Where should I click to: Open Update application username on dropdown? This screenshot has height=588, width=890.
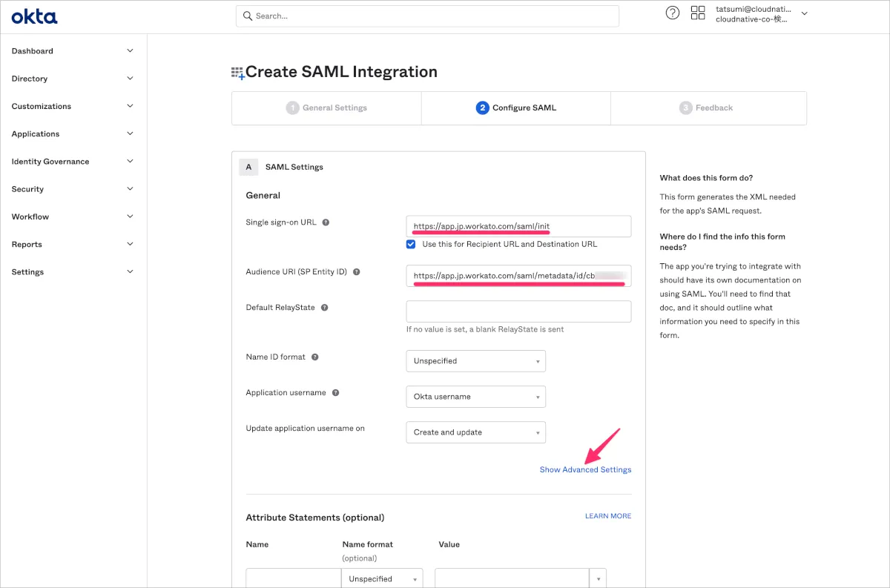pos(475,432)
